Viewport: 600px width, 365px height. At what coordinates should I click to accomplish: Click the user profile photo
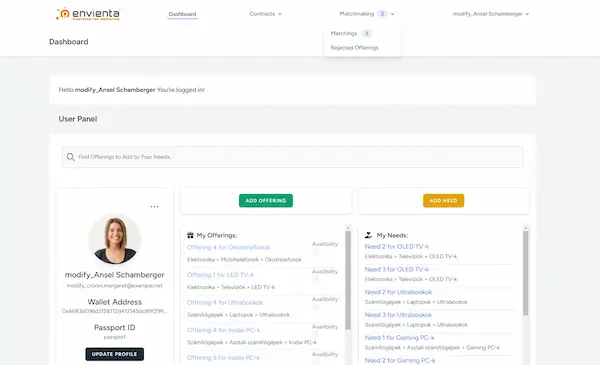coord(115,239)
